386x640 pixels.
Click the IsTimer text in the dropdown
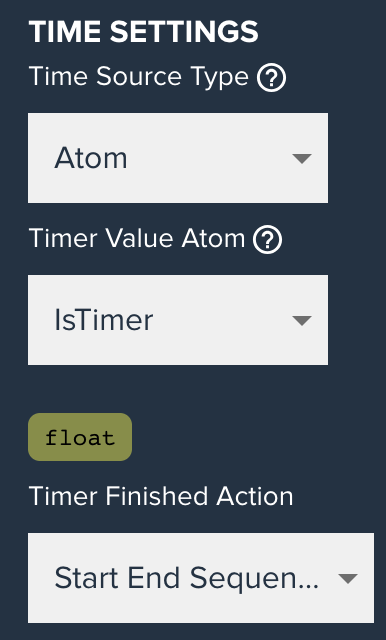click(104, 320)
